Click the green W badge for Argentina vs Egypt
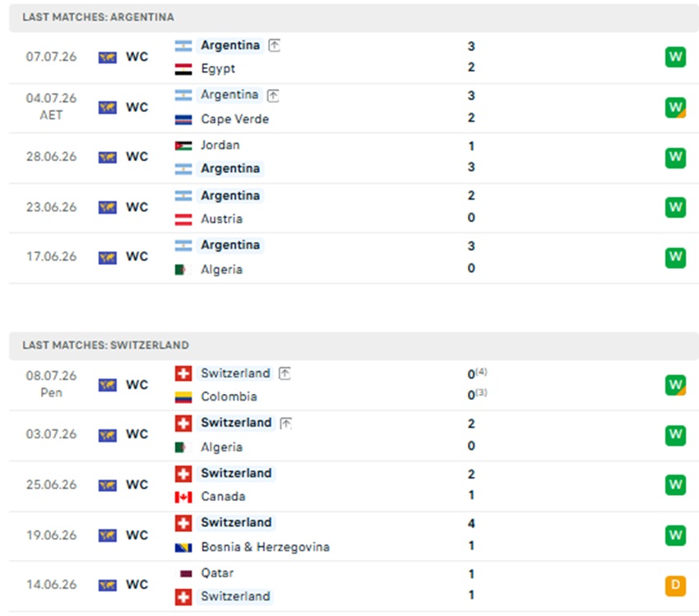This screenshot has height=616, width=699. (x=675, y=57)
